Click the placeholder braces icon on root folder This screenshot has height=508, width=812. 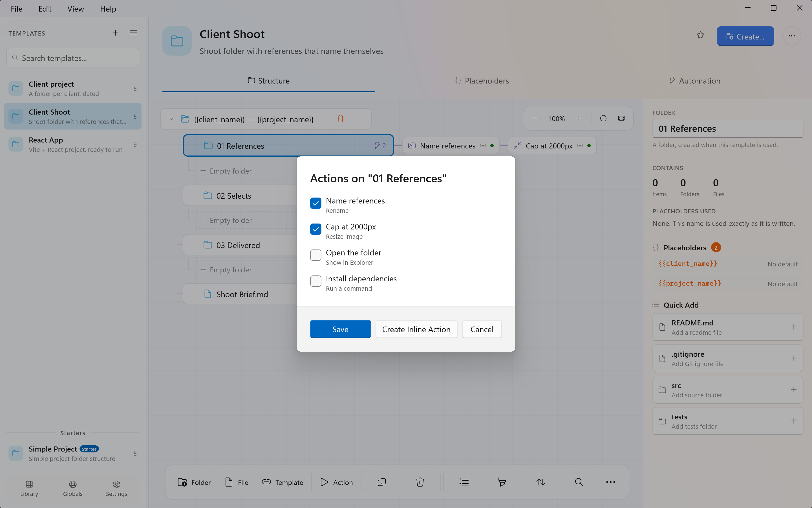tap(340, 119)
